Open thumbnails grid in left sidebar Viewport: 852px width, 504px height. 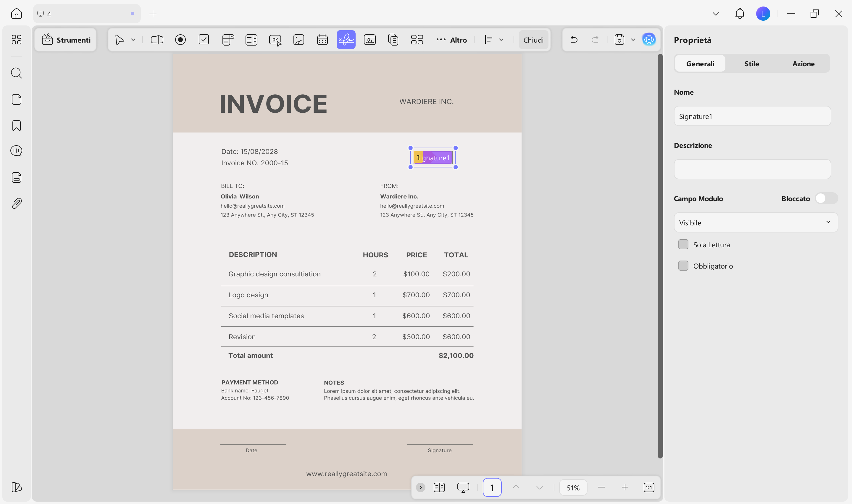pyautogui.click(x=16, y=40)
